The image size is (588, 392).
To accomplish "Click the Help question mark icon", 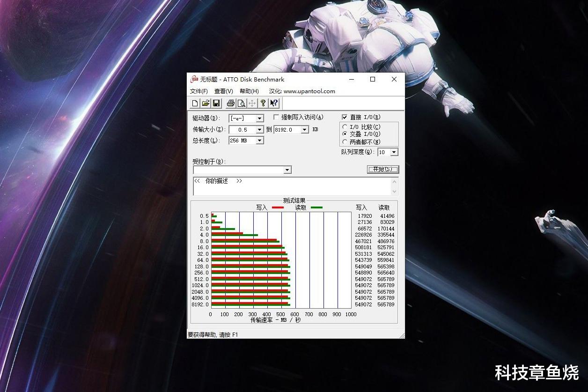I will 263,103.
